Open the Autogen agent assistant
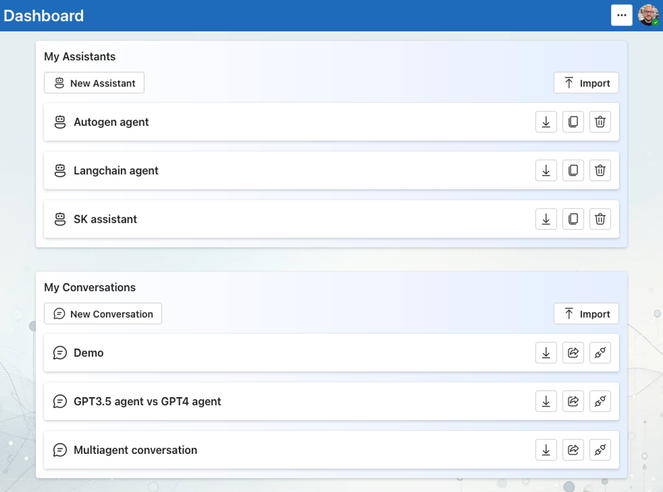Image resolution: width=663 pixels, height=492 pixels. (x=331, y=122)
